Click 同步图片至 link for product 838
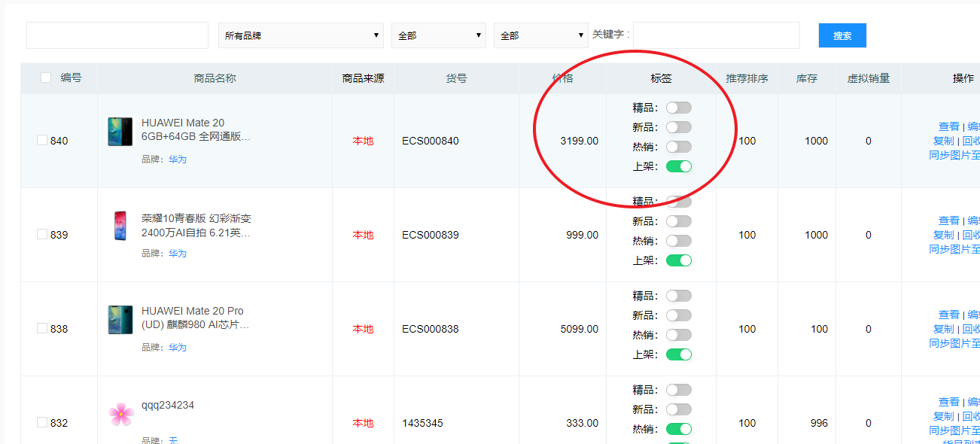This screenshot has height=444, width=980. coord(954,343)
